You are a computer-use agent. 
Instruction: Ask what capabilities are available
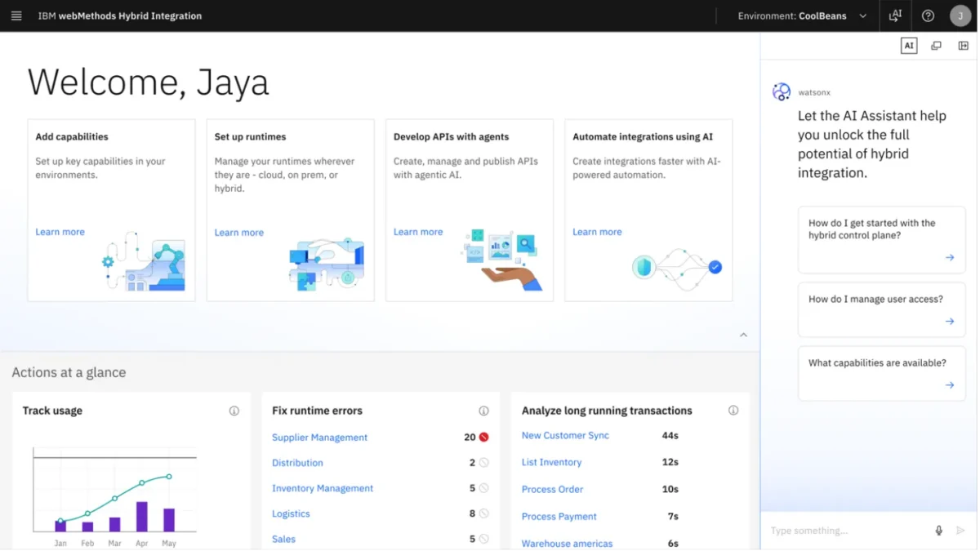[x=882, y=375]
